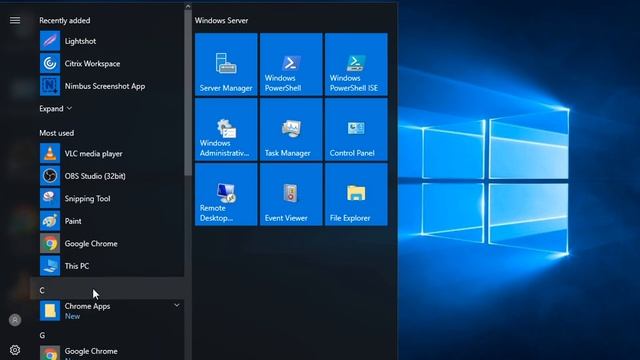
Task: Click the Recently added heading
Action: coord(64,20)
